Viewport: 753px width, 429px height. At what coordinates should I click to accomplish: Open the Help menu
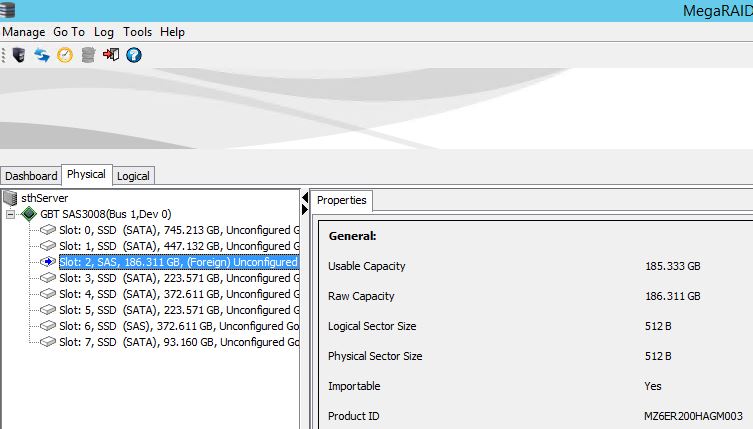pos(172,32)
